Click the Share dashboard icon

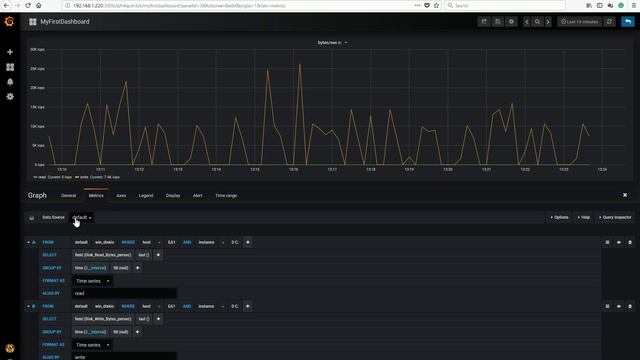tap(484, 22)
